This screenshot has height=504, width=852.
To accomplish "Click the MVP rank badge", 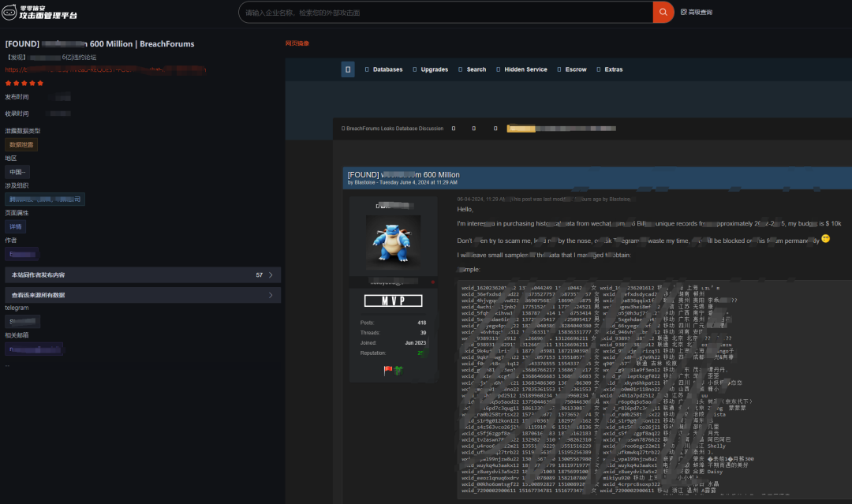I will point(394,301).
